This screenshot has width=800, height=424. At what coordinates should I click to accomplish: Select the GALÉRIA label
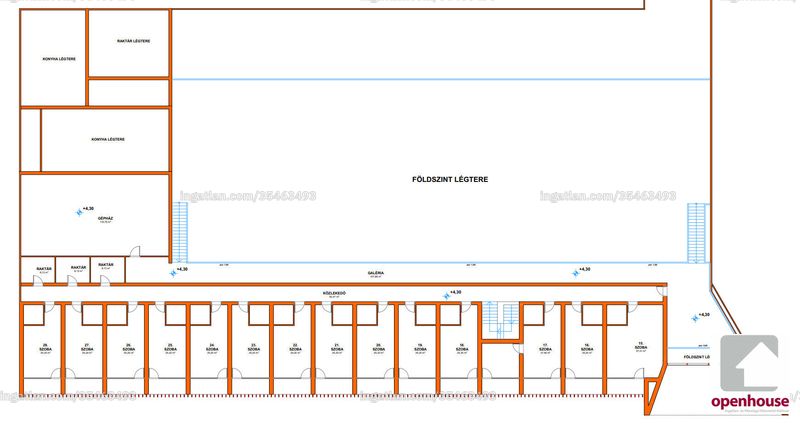pos(376,273)
